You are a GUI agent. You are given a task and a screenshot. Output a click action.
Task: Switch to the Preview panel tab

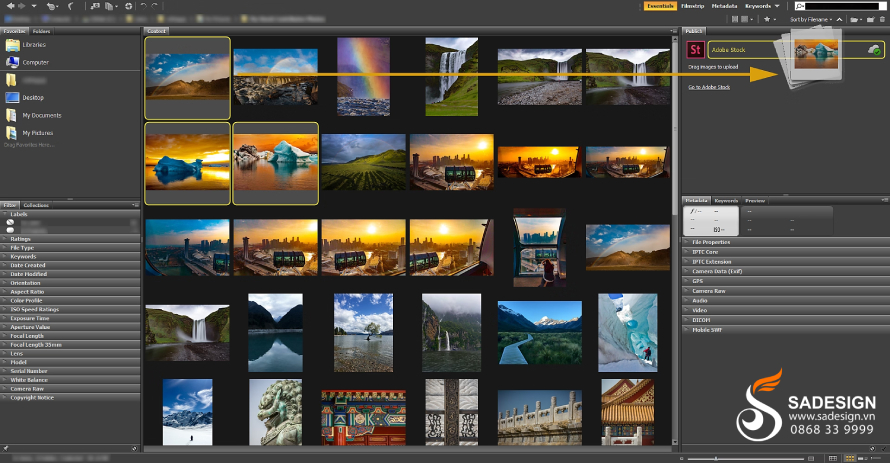755,201
